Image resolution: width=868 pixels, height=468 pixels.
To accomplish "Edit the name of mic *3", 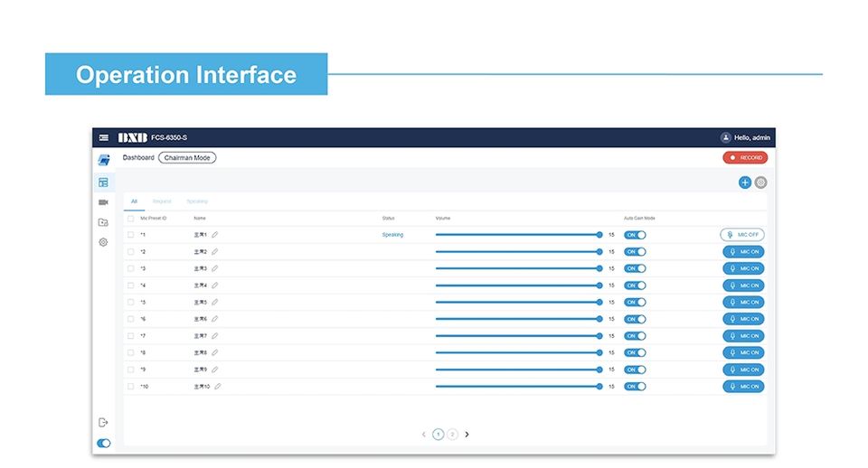I will (x=215, y=268).
